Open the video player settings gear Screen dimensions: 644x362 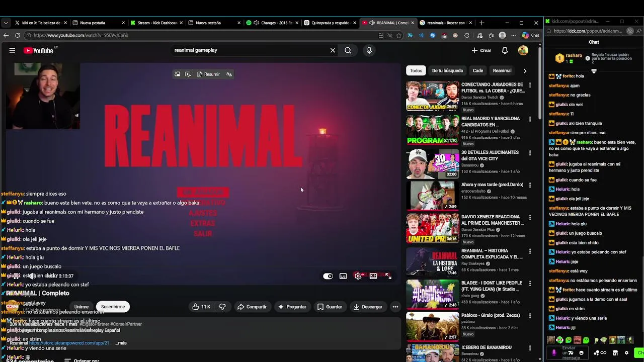coord(358,276)
